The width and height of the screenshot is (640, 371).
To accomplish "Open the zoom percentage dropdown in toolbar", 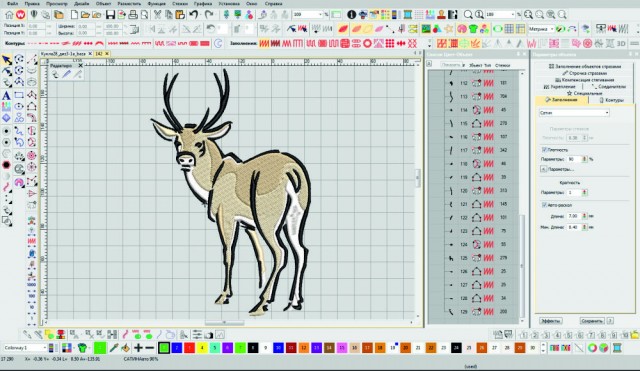I will tap(320, 15).
